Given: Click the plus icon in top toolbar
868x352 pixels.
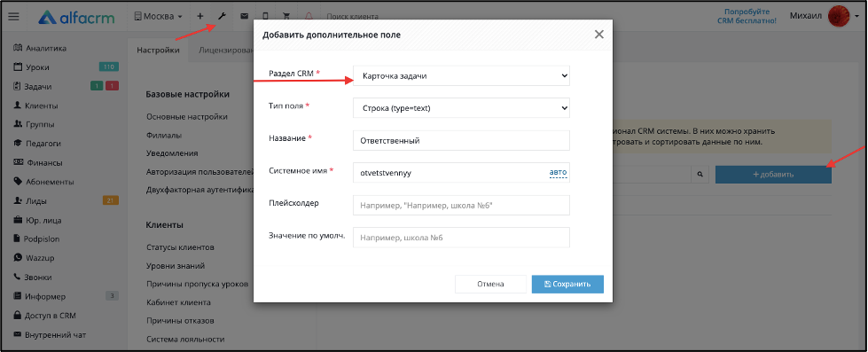Looking at the screenshot, I should click(x=200, y=17).
